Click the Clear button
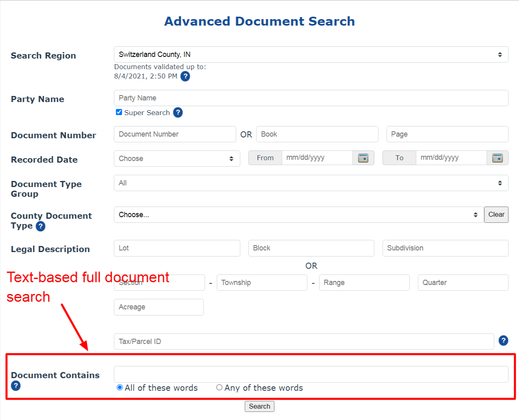 pos(496,214)
